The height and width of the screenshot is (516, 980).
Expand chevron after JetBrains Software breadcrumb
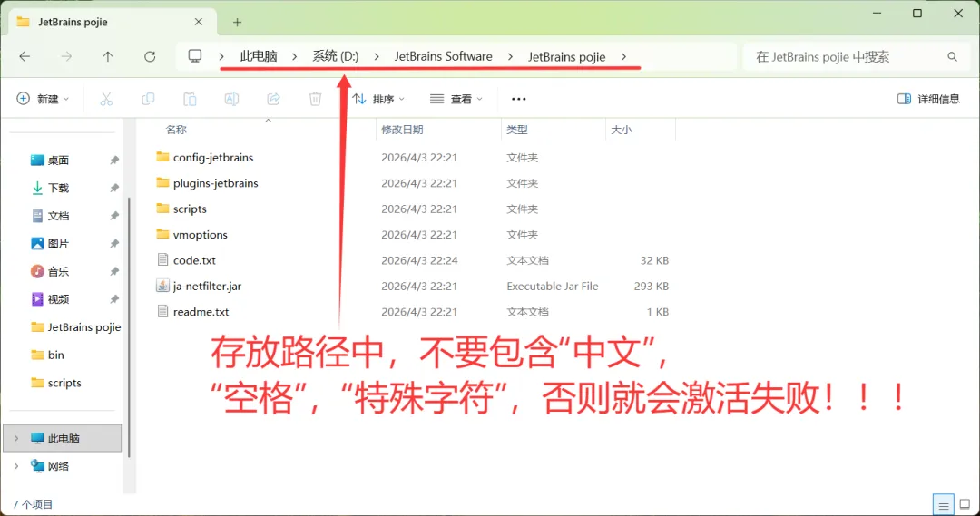point(510,56)
